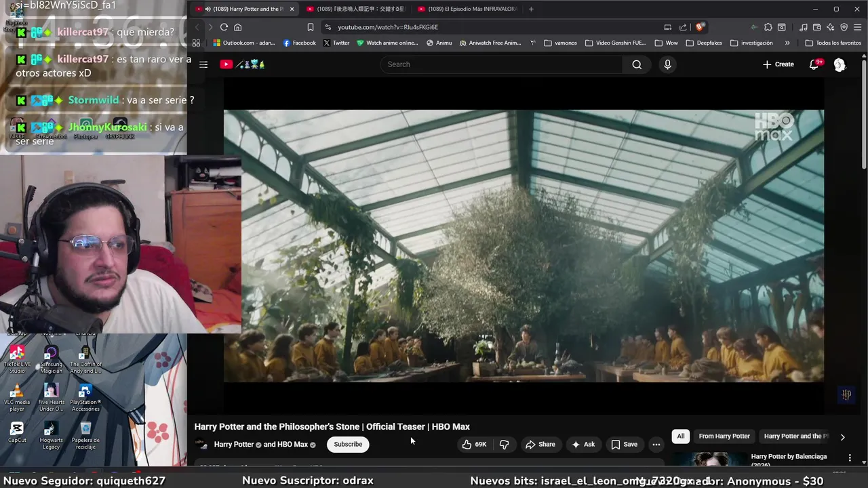Bookmark this page with the bookmark icon
Screen dimensions: 868x488
pos(310,27)
